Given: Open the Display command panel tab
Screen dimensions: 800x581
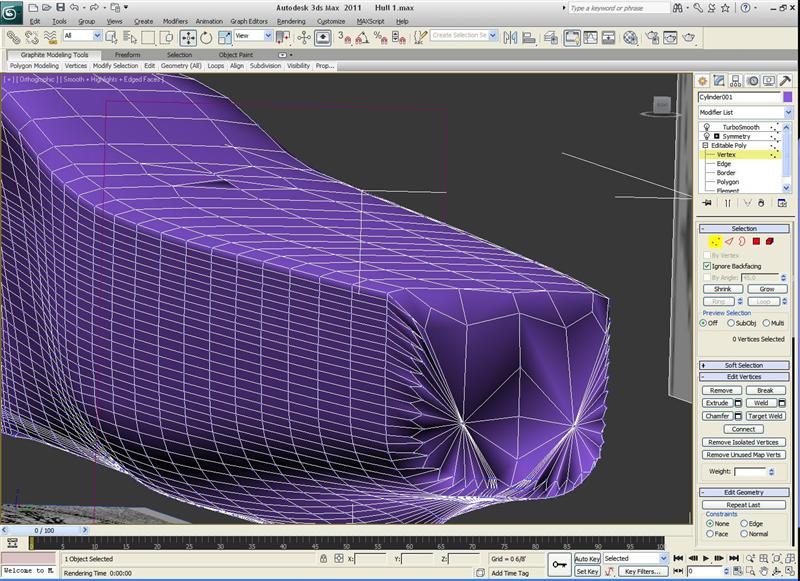Looking at the screenshot, I should point(769,81).
